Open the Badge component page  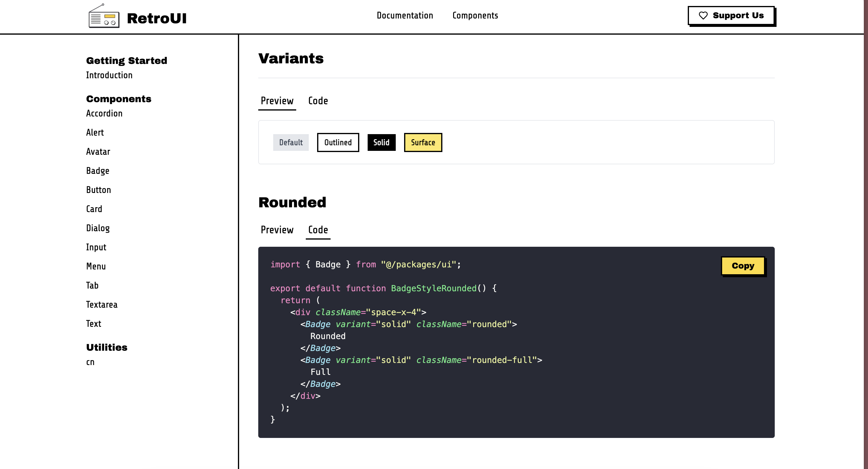pyautogui.click(x=98, y=171)
